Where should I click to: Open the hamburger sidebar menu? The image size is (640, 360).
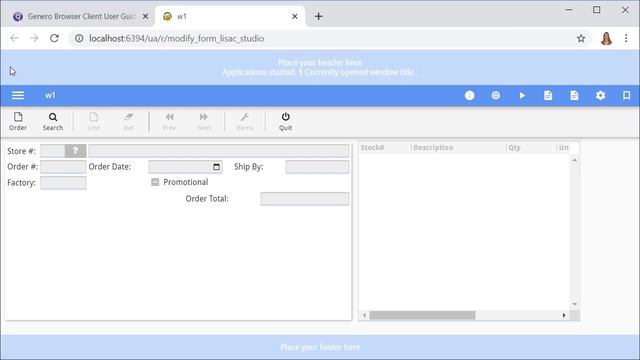click(18, 96)
